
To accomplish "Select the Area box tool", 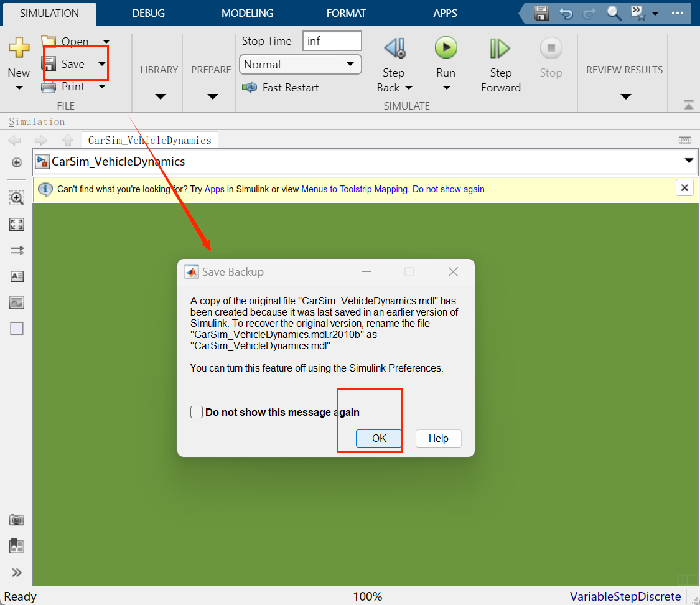I will pos(17,329).
